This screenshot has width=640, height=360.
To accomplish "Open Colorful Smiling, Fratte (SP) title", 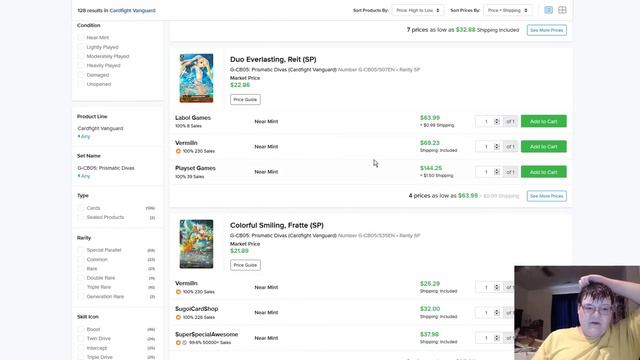I will (277, 225).
